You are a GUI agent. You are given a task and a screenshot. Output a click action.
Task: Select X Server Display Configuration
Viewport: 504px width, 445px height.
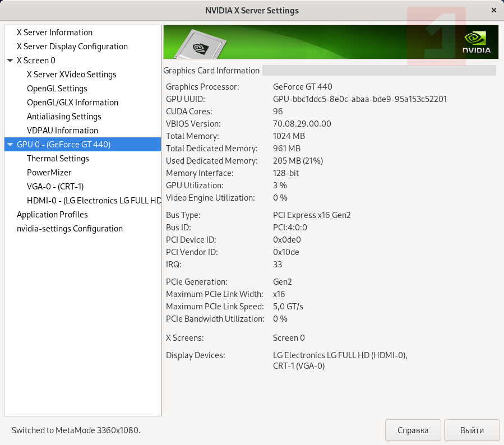pos(72,47)
